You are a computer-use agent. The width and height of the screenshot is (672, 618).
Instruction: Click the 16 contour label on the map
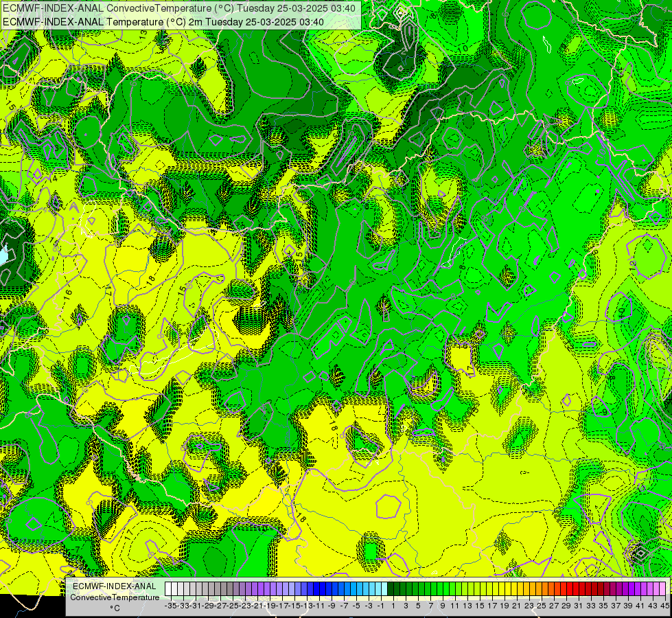pyautogui.click(x=68, y=295)
